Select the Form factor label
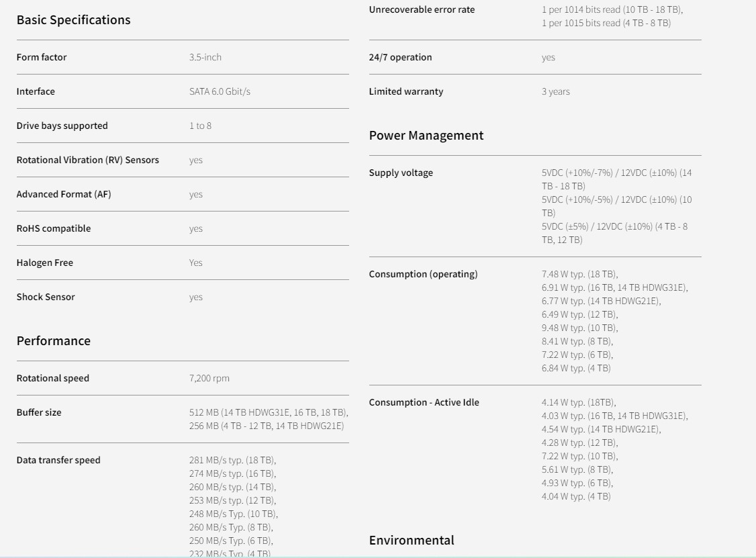The image size is (756, 558). click(42, 57)
